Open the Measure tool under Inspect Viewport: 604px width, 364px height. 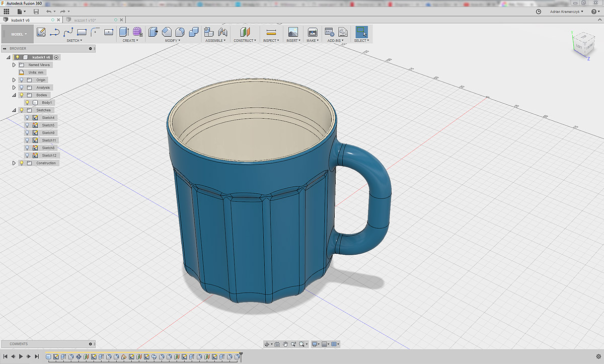pyautogui.click(x=271, y=32)
